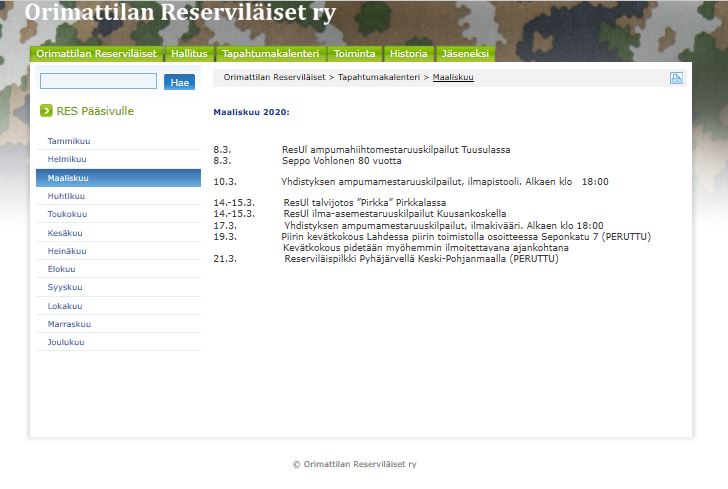
Task: Switch to the Tapahtumakalenteri navigation tab
Action: pyautogui.click(x=270, y=54)
